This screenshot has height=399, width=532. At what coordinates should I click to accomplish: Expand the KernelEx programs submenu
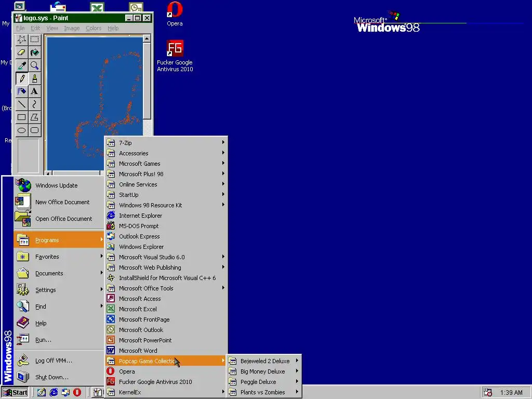(x=166, y=392)
